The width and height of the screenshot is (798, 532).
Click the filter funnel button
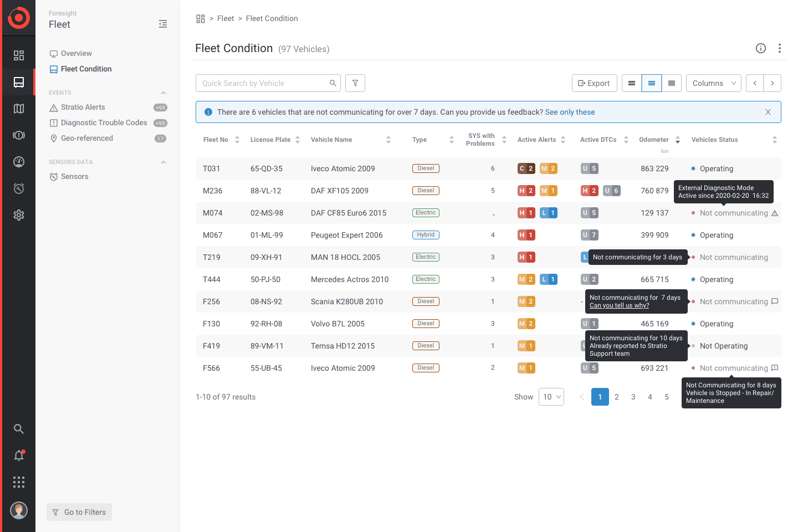point(355,83)
